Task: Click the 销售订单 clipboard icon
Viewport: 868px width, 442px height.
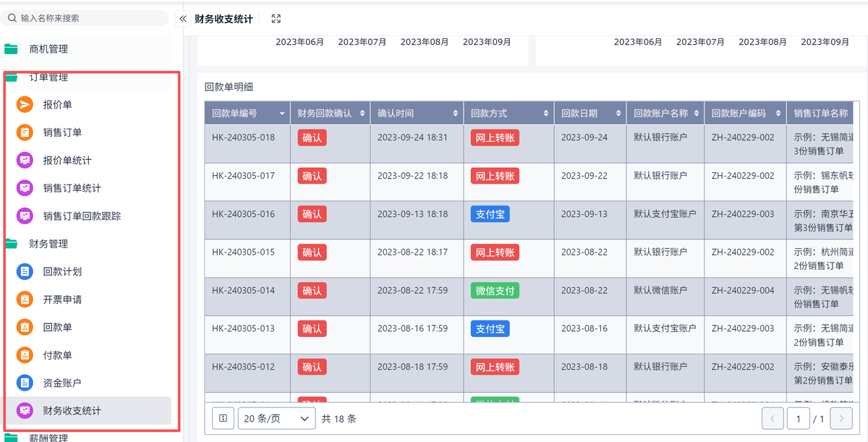Action: pyautogui.click(x=25, y=132)
